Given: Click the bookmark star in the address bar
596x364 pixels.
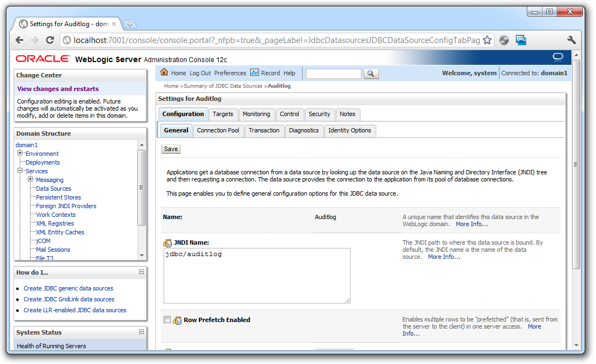Looking at the screenshot, I should click(x=487, y=40).
